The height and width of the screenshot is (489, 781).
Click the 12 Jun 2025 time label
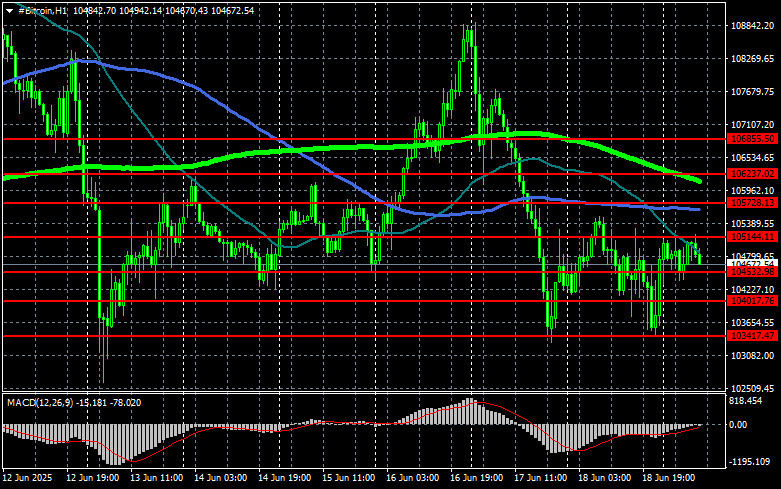click(27, 478)
